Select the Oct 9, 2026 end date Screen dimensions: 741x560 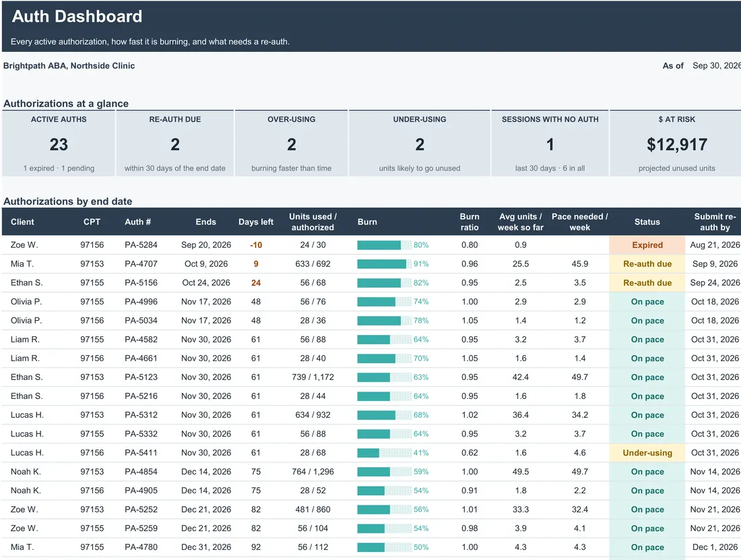[x=206, y=263]
